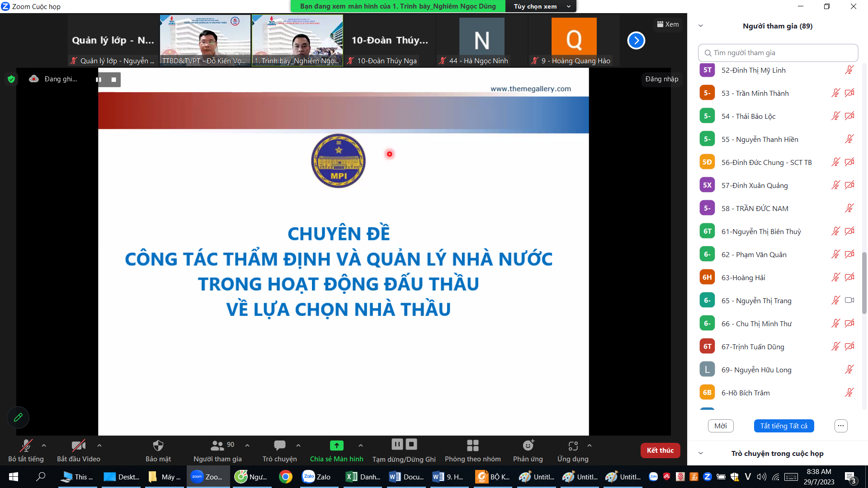Open the Reactions (Phản ứng) smiley icon
Viewport: 868px width, 488px height.
(x=528, y=446)
